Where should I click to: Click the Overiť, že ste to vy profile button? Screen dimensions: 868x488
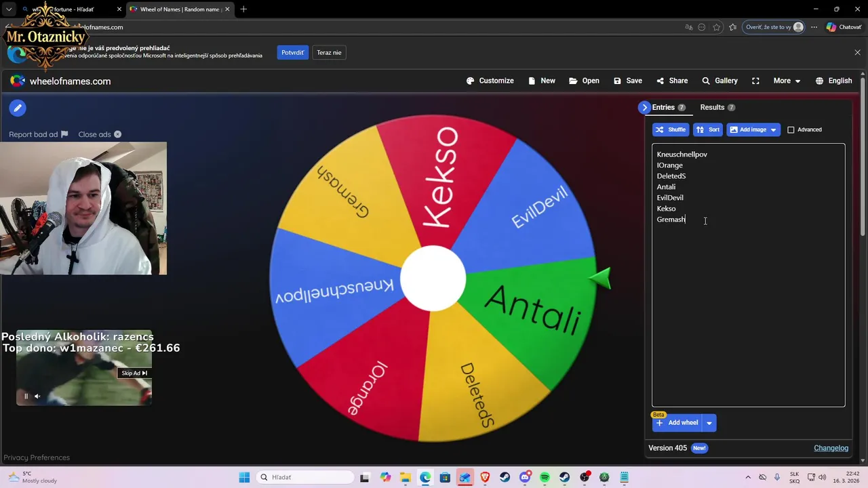[x=774, y=27]
